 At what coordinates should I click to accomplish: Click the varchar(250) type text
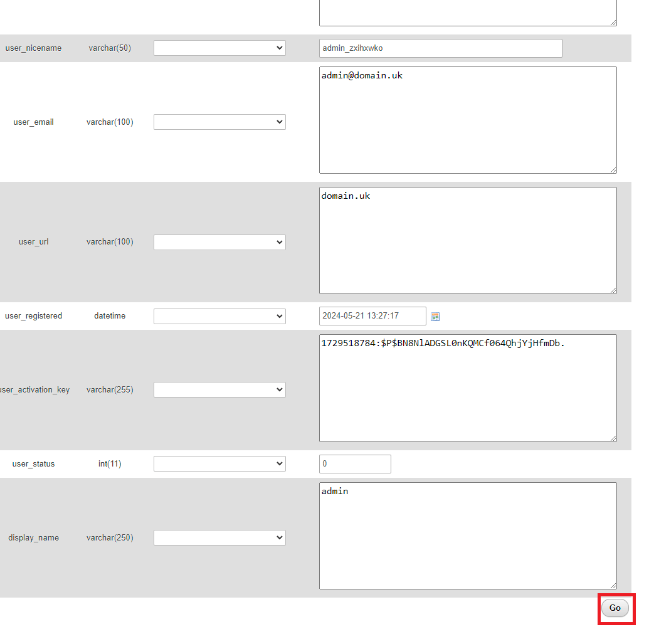tap(110, 537)
